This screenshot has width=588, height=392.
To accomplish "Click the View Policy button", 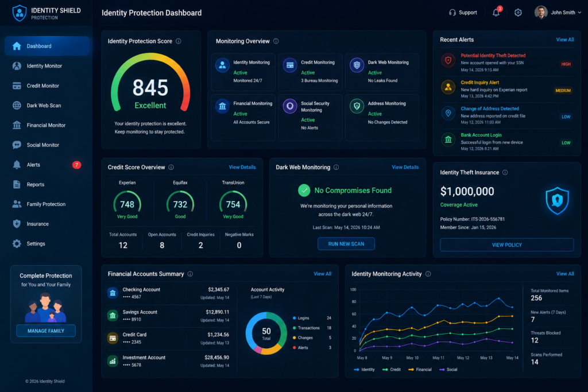I will pos(506,244).
